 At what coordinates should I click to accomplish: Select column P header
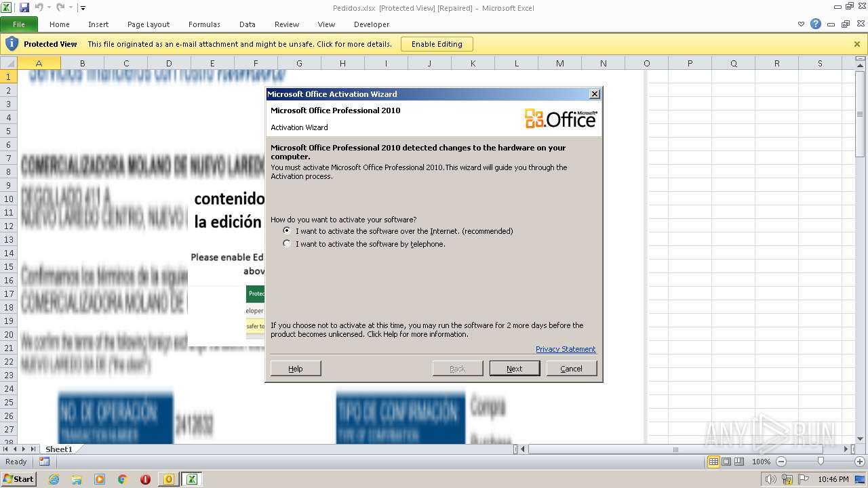pyautogui.click(x=690, y=63)
